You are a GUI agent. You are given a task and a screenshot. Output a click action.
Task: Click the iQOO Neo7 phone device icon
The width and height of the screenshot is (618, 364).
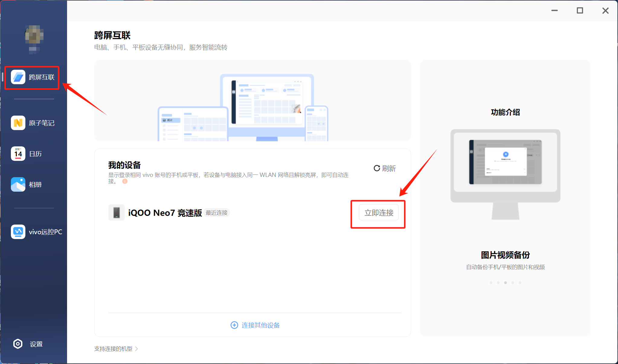pos(116,212)
